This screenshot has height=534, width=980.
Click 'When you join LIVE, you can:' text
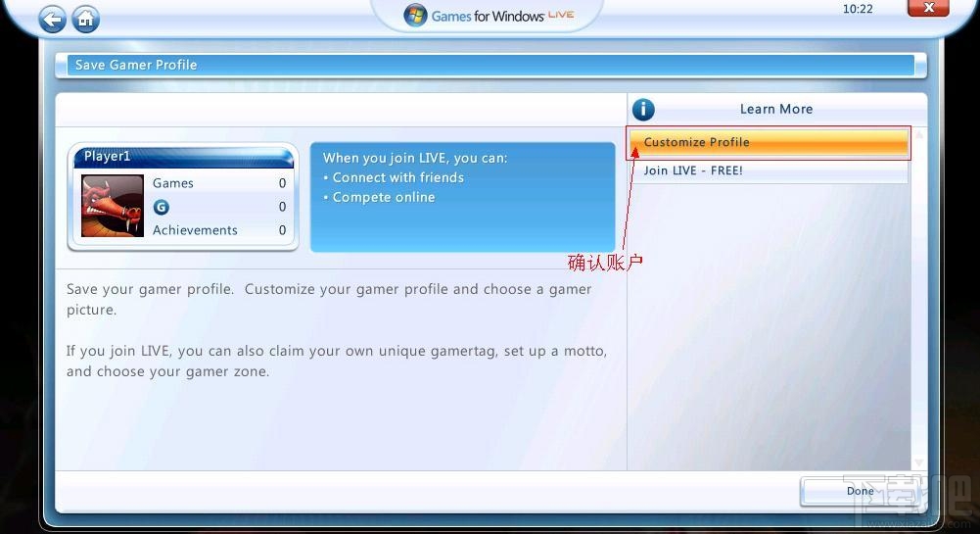click(415, 158)
